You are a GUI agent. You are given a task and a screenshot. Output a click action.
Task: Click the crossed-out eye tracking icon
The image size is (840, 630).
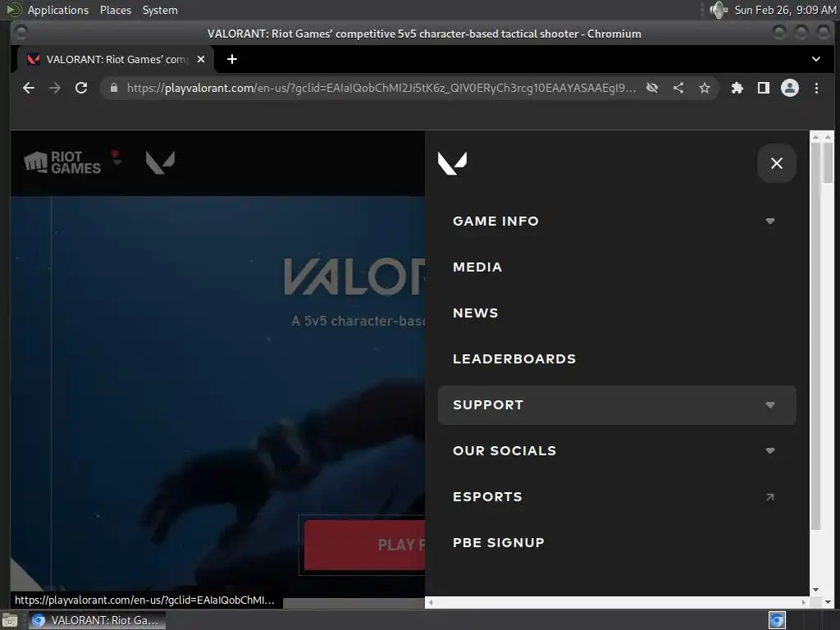pos(652,88)
